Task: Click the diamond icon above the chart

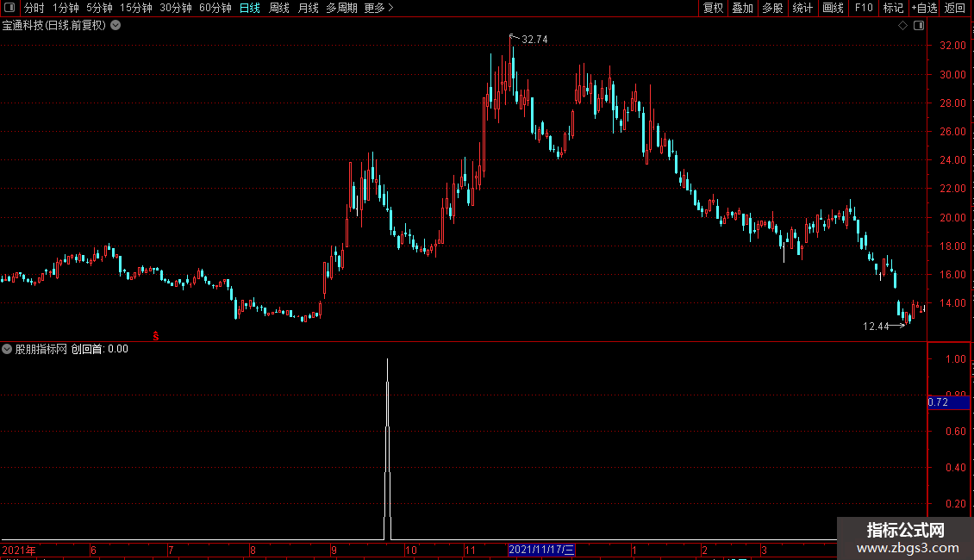Action: click(x=903, y=26)
